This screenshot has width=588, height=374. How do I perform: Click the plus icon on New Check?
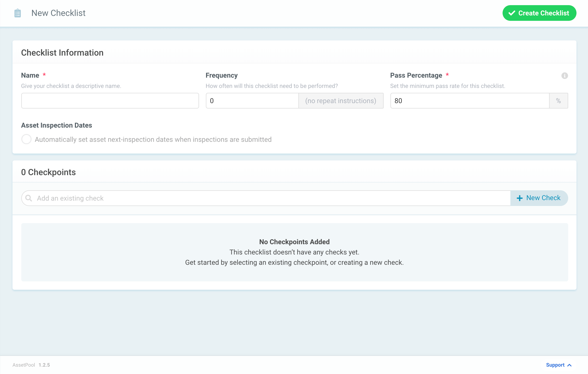(x=519, y=198)
